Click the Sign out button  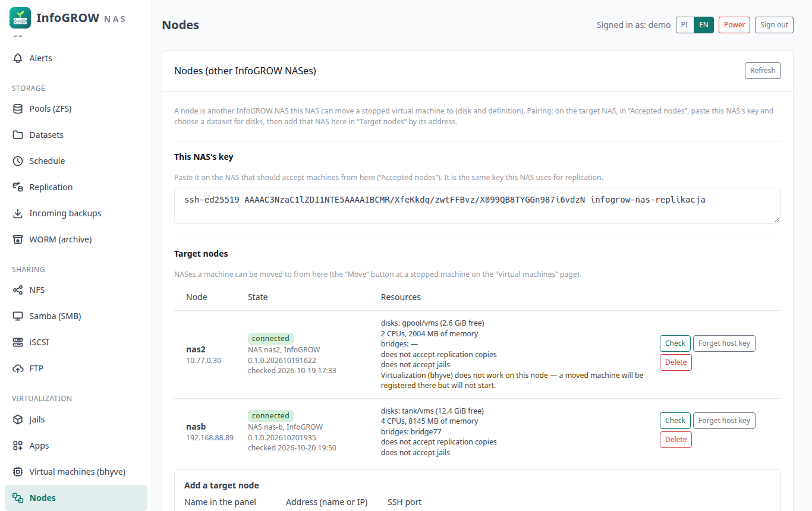coord(774,25)
